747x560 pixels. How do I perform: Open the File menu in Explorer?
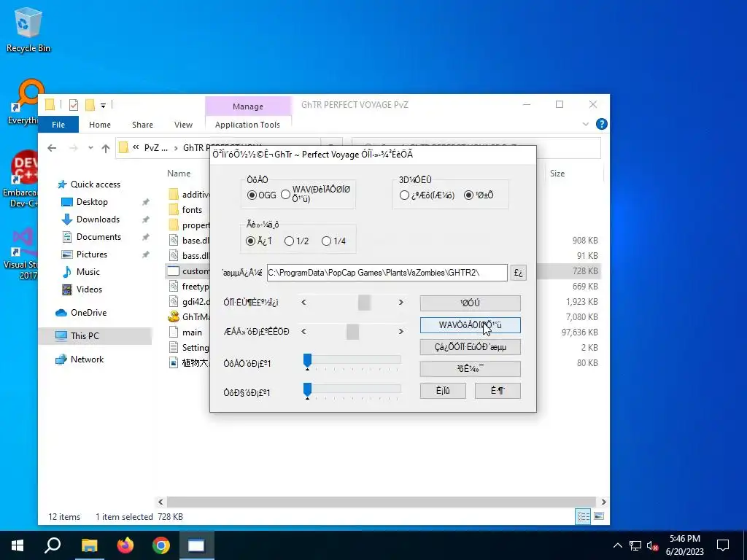point(58,125)
